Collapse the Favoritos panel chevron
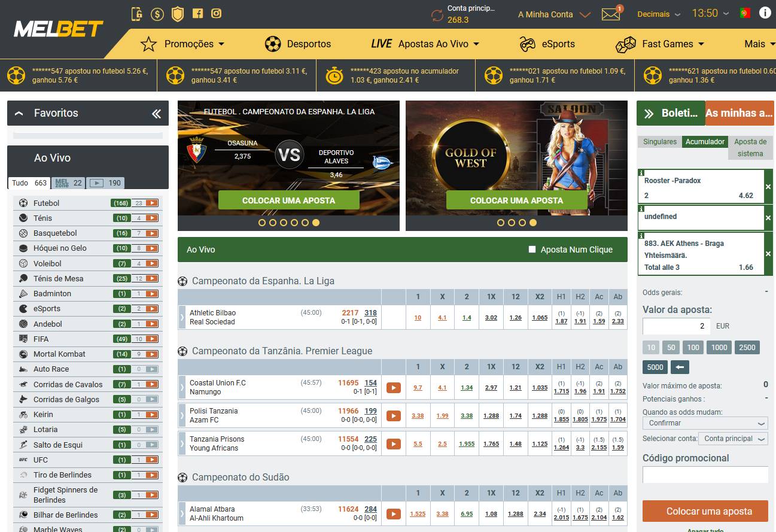 (19, 113)
